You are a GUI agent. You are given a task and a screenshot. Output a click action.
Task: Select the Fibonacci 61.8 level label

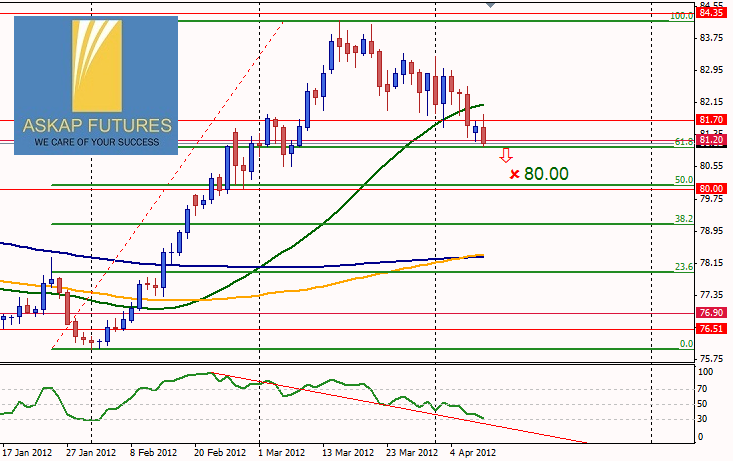click(684, 142)
